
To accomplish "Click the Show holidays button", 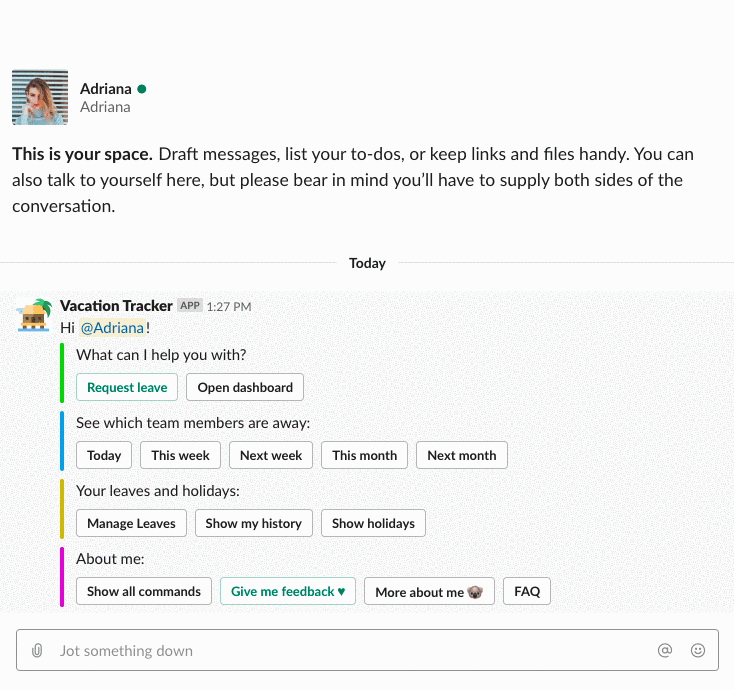I will (x=373, y=523).
